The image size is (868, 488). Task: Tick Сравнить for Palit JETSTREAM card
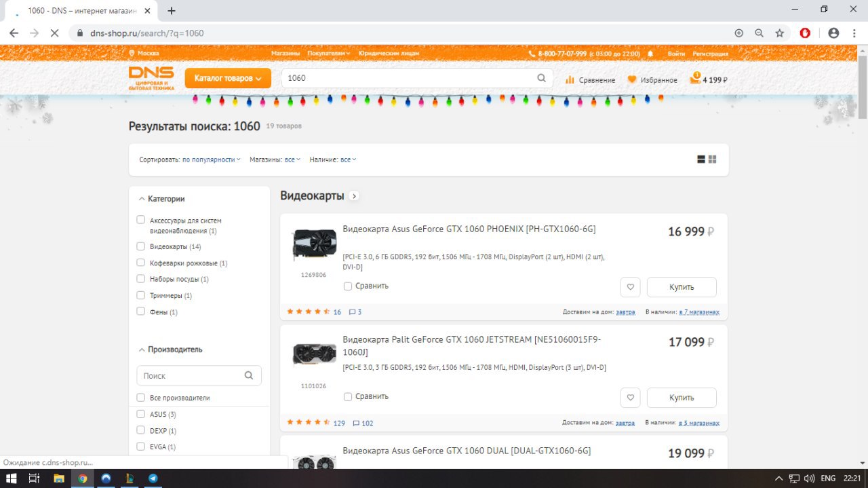click(348, 396)
